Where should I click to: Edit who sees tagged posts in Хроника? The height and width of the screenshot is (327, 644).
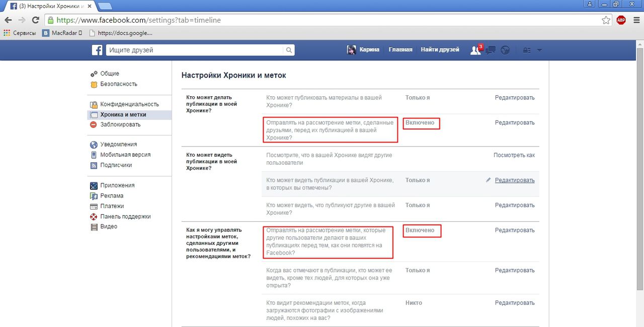coord(515,180)
